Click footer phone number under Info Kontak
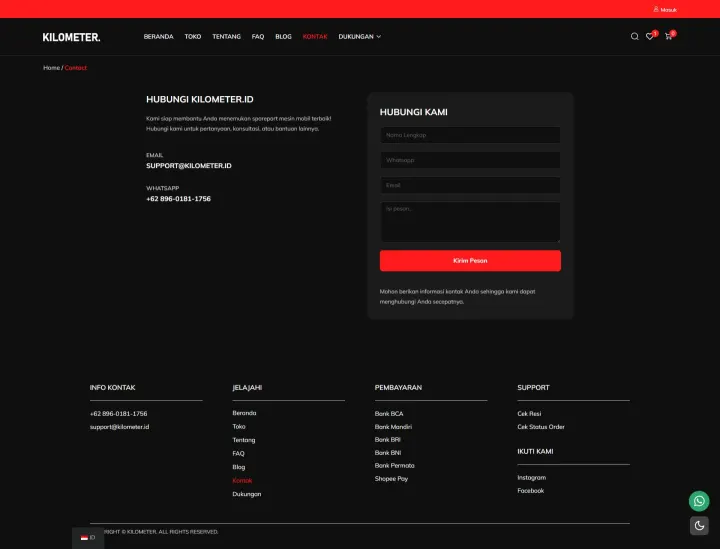This screenshot has width=720, height=549. [x=118, y=414]
